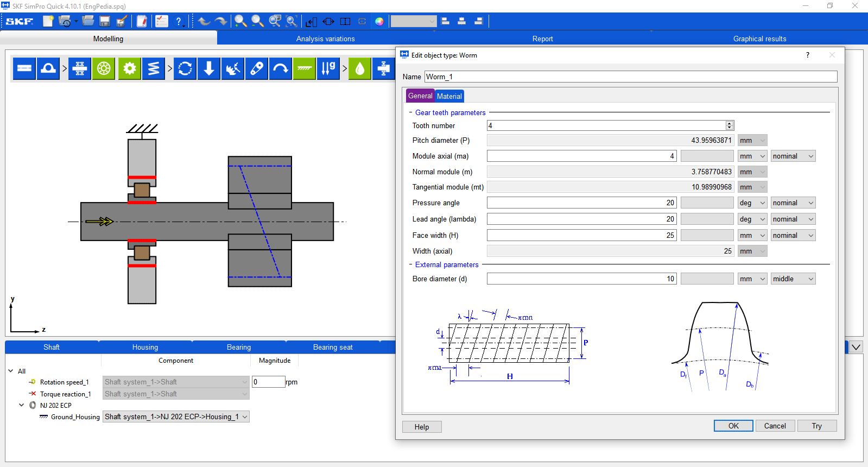Click the Tooth number spinner arrows

[730, 125]
